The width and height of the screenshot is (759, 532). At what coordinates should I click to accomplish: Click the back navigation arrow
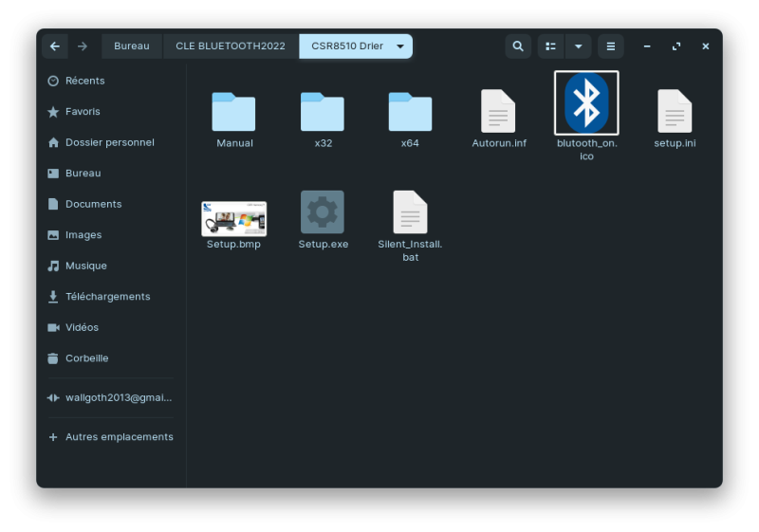click(54, 46)
